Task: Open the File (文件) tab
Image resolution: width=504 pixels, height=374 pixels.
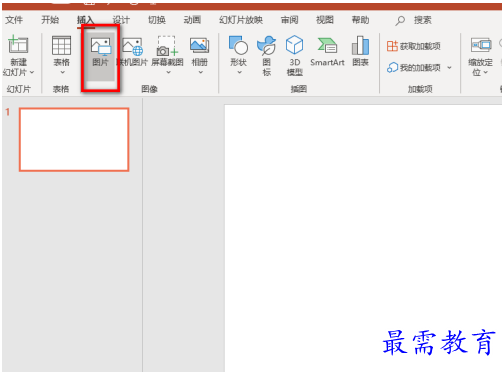Action: 14,20
